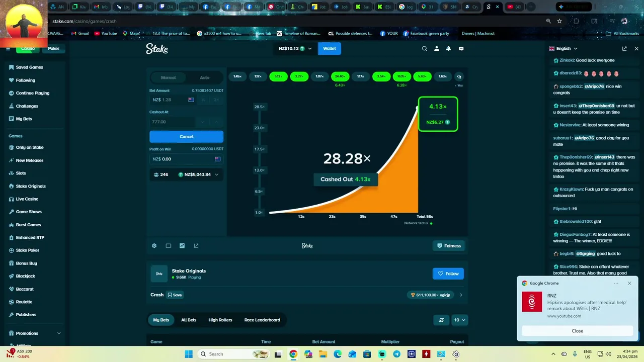
Task: Select the High Rollers tab
Action: tap(220, 320)
